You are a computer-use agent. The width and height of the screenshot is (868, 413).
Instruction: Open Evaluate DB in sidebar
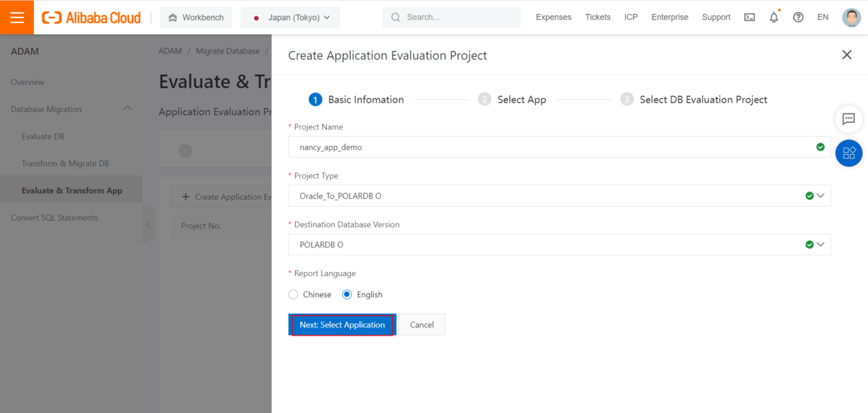point(43,137)
